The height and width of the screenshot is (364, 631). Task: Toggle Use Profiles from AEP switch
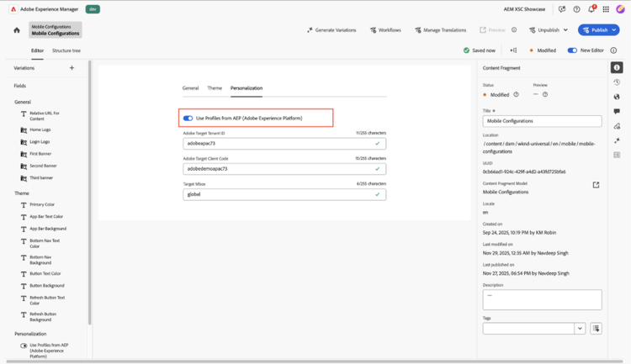[188, 119]
